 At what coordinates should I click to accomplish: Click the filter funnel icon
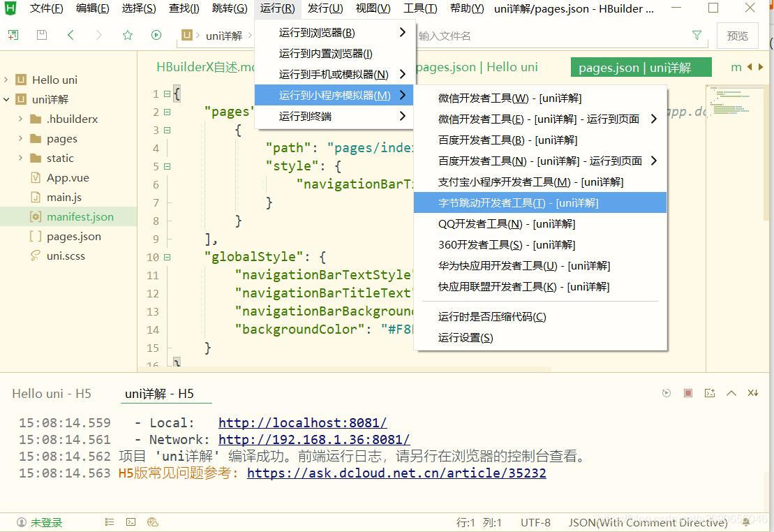[x=697, y=35]
